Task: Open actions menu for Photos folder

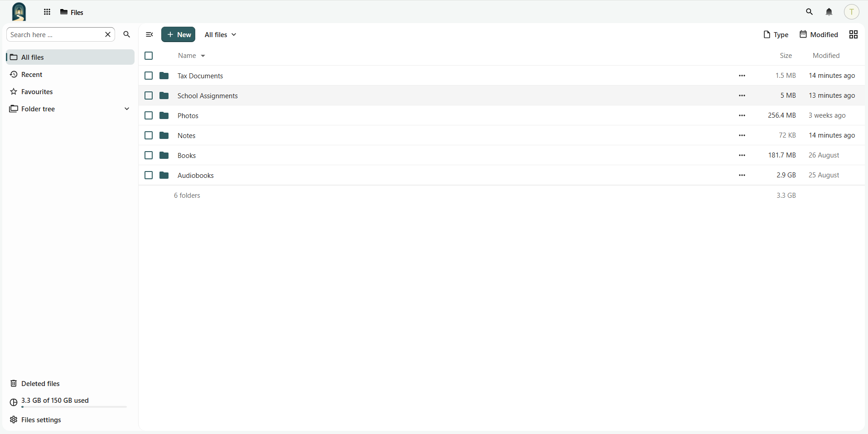Action: pos(742,116)
